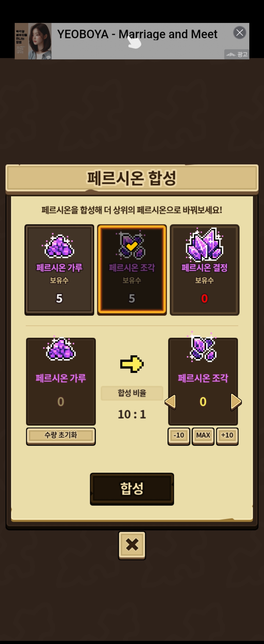The height and width of the screenshot is (644, 264).
Task: Select the 페르시온 결정 crystal card
Action: pos(204,270)
